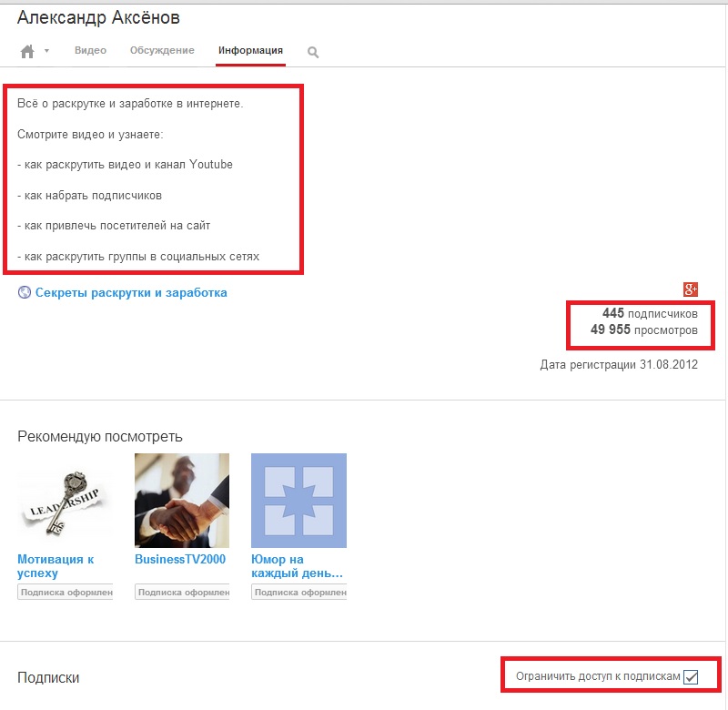Open the BusinessTV2000 handshake thumbnail
The image size is (728, 710).
point(182,501)
